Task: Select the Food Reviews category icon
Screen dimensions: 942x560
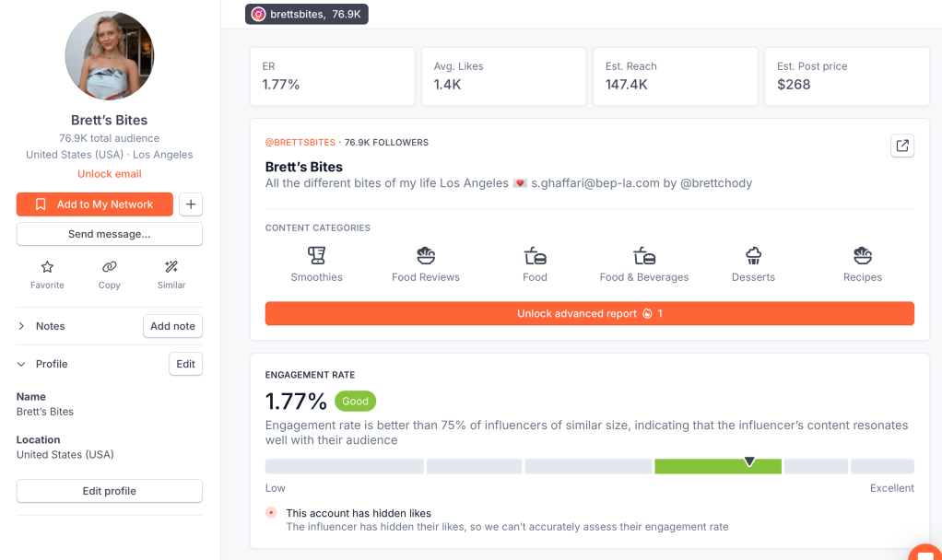Action: (x=425, y=256)
